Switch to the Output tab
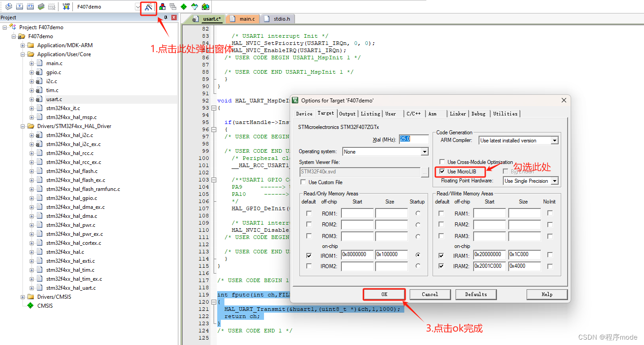644x345 pixels. pyautogui.click(x=347, y=114)
